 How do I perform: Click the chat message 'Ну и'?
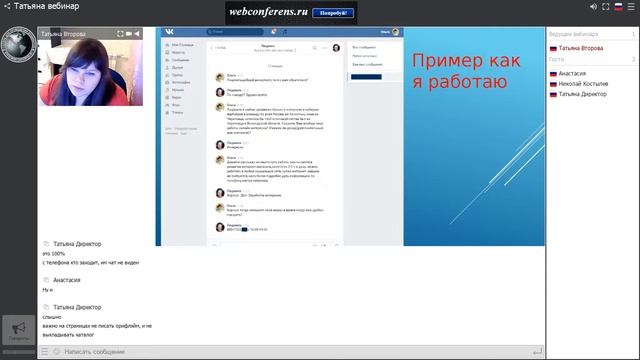47,290
